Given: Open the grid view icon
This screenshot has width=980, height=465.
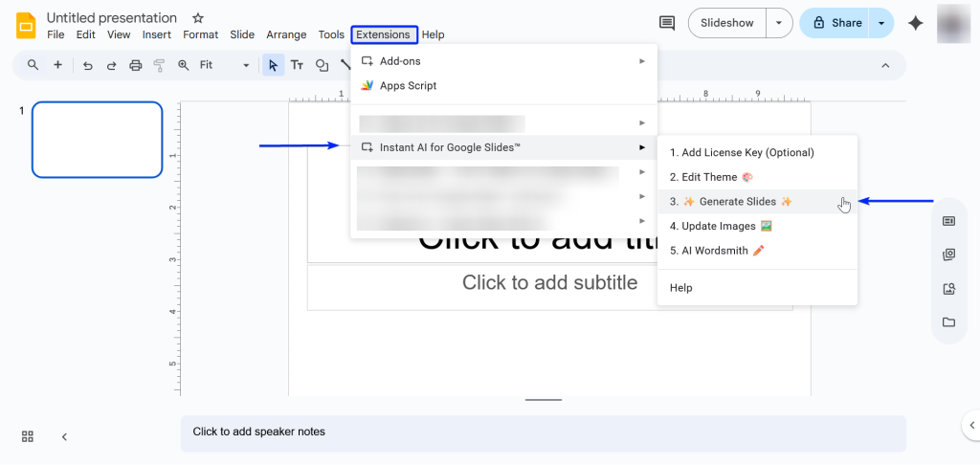Looking at the screenshot, I should (x=28, y=436).
